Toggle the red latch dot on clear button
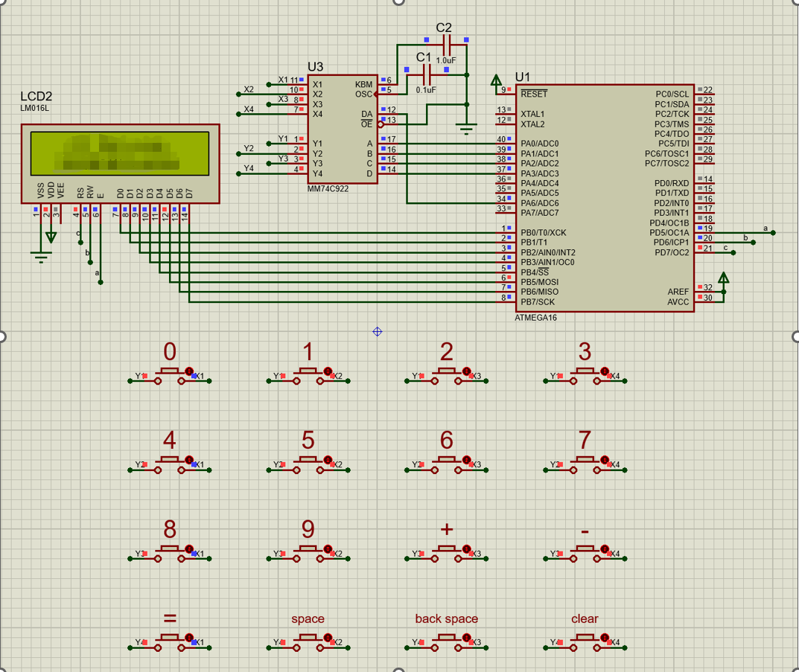The height and width of the screenshot is (672, 799). [605, 638]
